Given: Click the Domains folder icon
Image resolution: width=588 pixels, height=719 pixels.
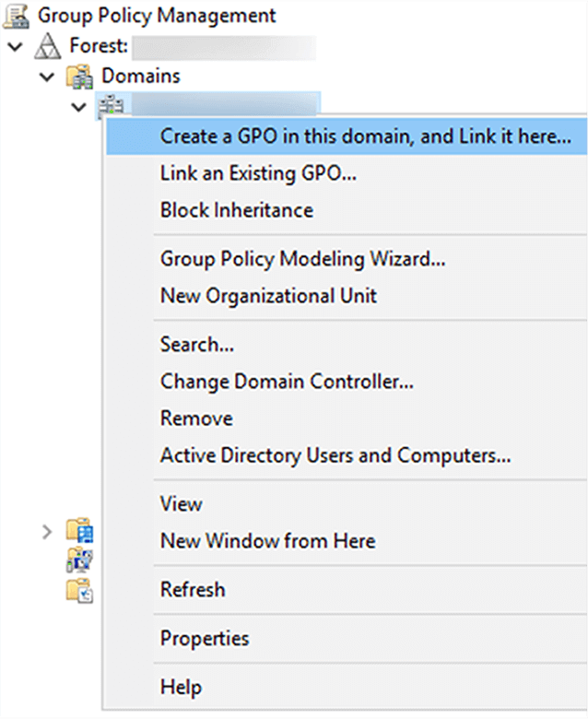Looking at the screenshot, I should tap(80, 77).
